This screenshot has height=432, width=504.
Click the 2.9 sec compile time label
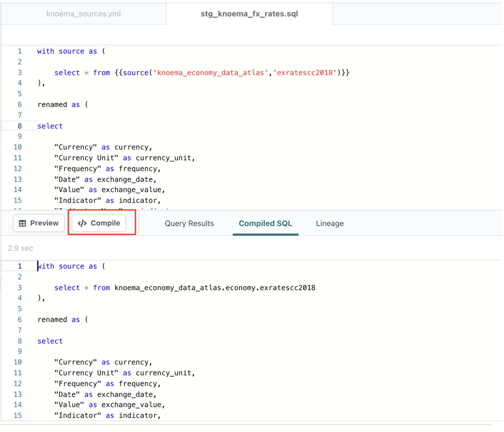(x=20, y=248)
